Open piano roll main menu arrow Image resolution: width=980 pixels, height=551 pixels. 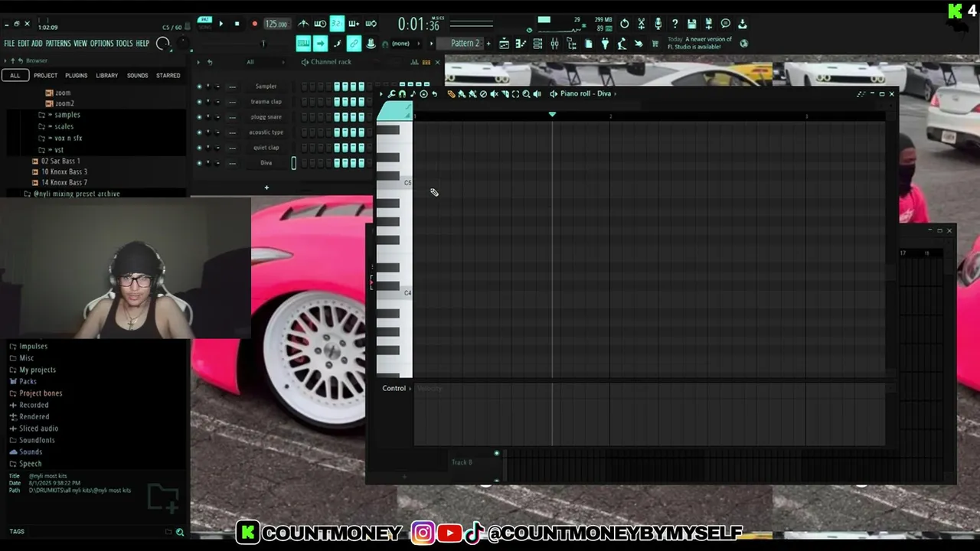[x=381, y=93]
